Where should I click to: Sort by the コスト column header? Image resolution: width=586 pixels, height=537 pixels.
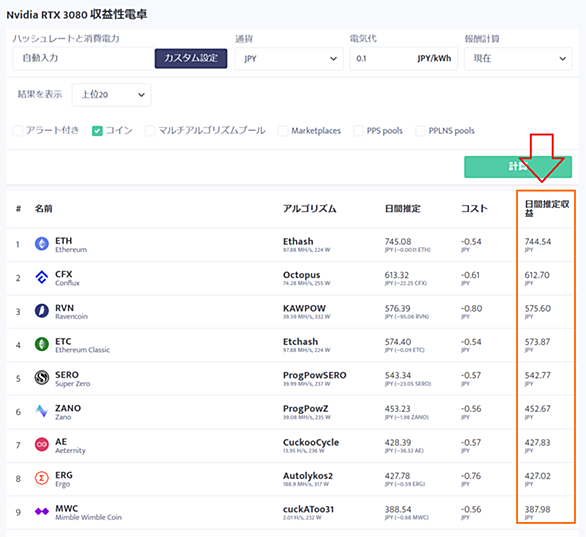point(474,209)
